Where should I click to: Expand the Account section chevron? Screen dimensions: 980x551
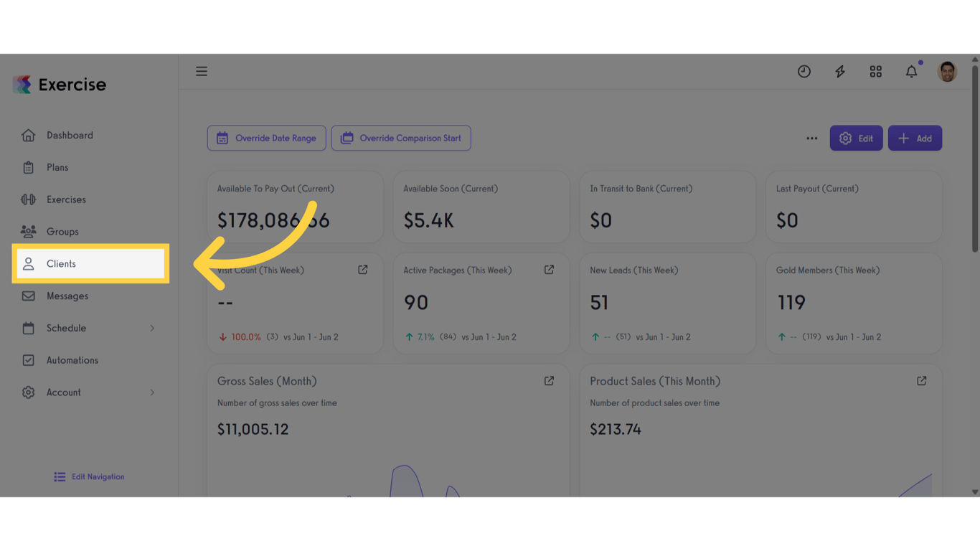152,392
